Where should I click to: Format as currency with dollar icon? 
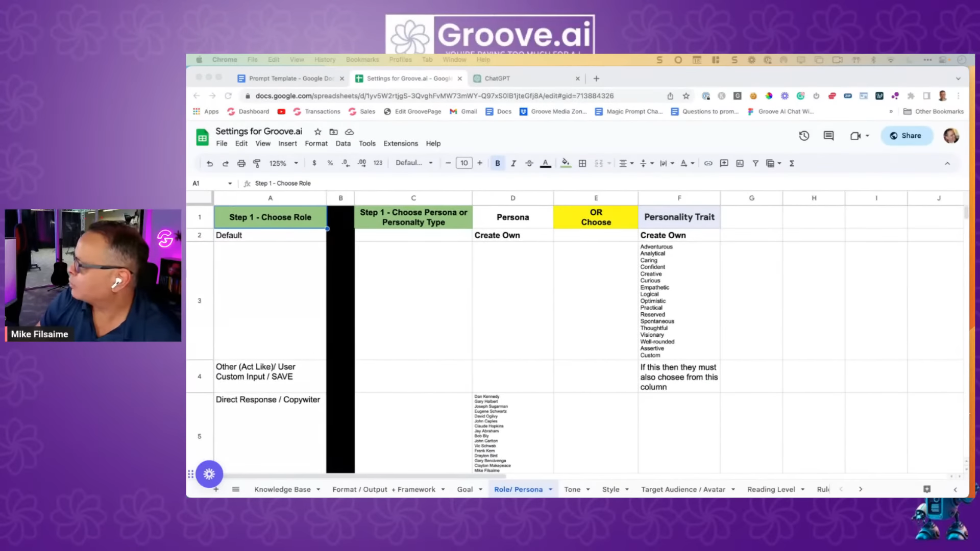[x=314, y=163]
